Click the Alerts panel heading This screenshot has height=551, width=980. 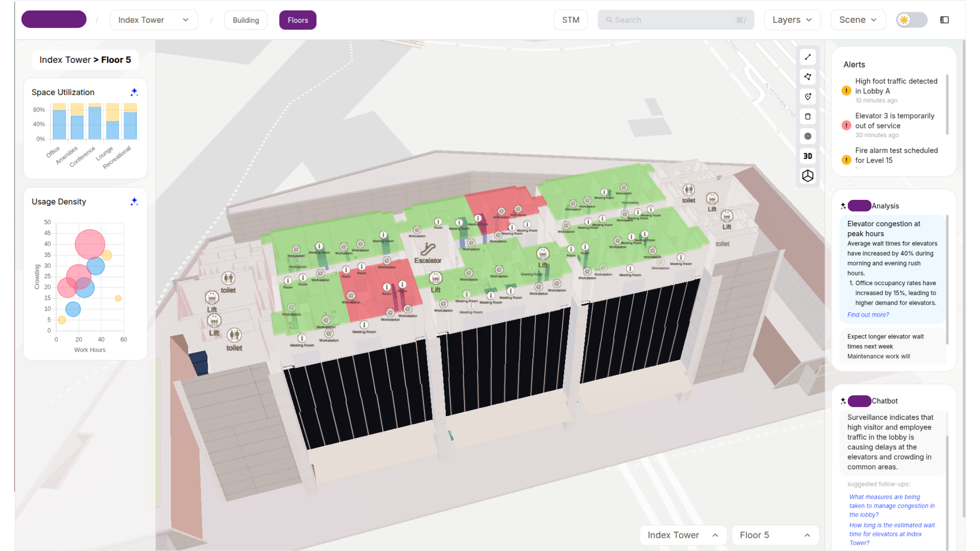[x=854, y=65]
